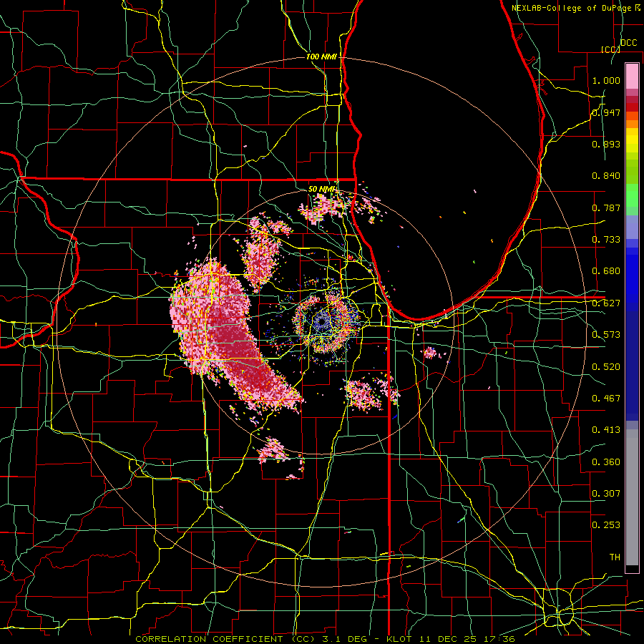Click the 0.307 scale value
Screen dimensions: 644x644
pyautogui.click(x=606, y=494)
